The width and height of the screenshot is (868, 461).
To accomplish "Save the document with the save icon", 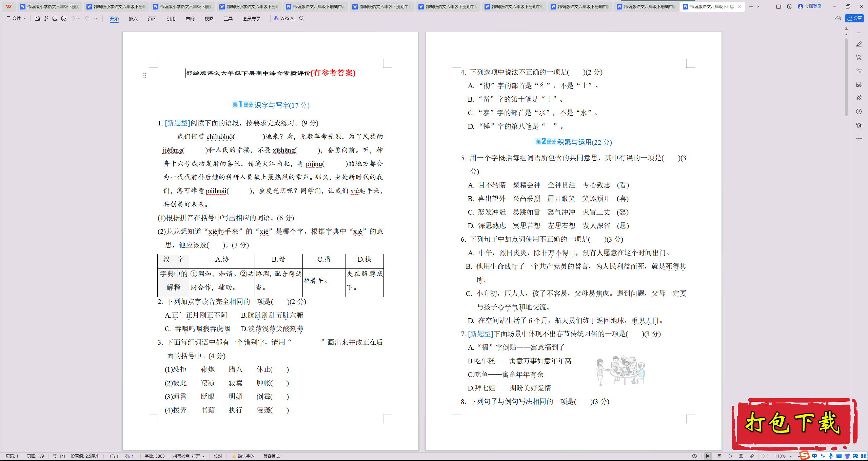I will point(37,18).
